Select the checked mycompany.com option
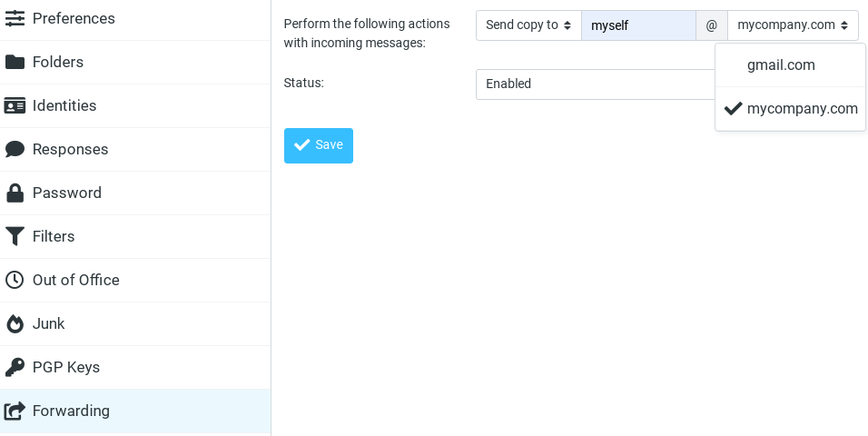The width and height of the screenshot is (868, 436). point(791,109)
